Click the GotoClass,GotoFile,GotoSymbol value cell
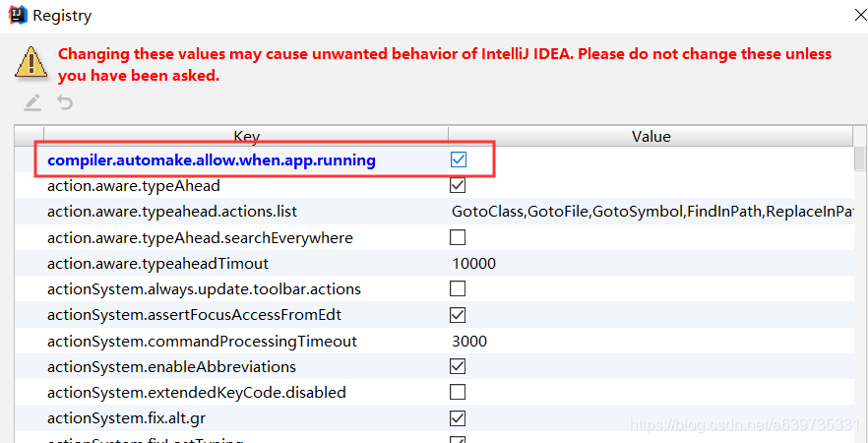The image size is (868, 443). [x=652, y=212]
